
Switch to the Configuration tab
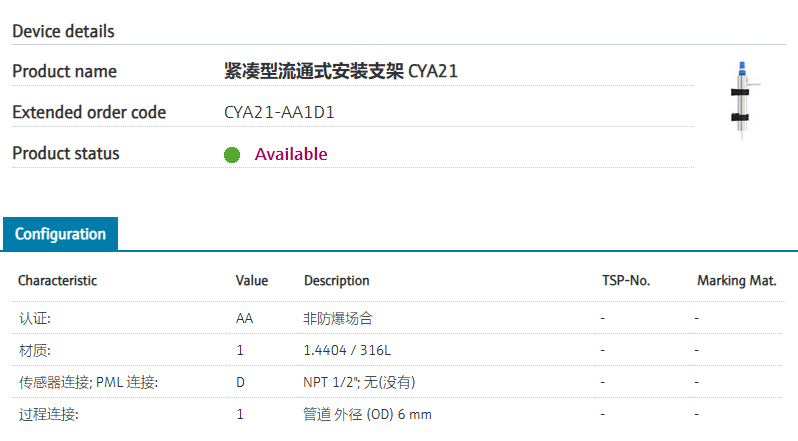tap(60, 234)
